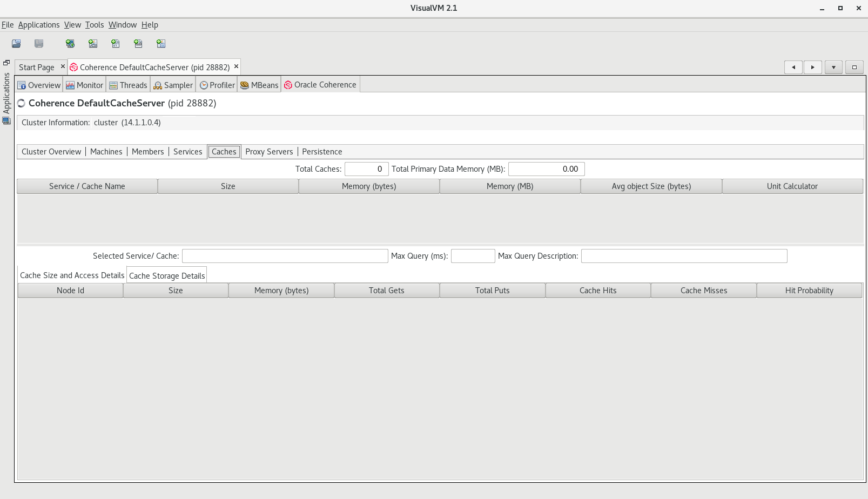Sort by Total Puts column header
The width and height of the screenshot is (868, 499).
pyautogui.click(x=493, y=291)
